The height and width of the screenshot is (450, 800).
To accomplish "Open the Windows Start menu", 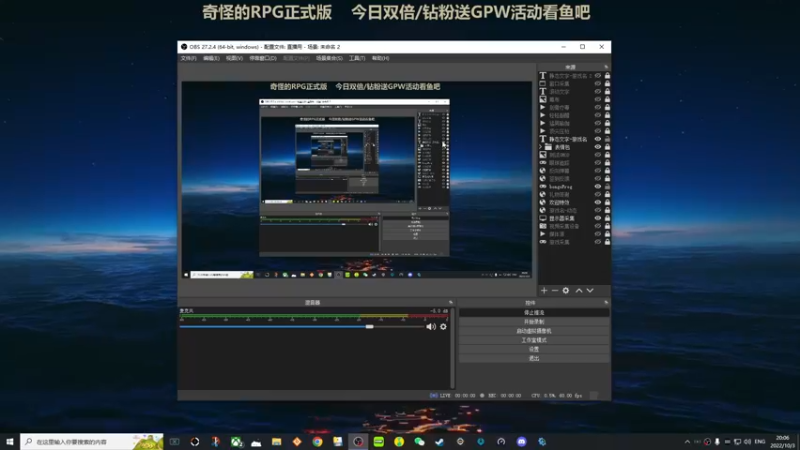I will pos(10,442).
